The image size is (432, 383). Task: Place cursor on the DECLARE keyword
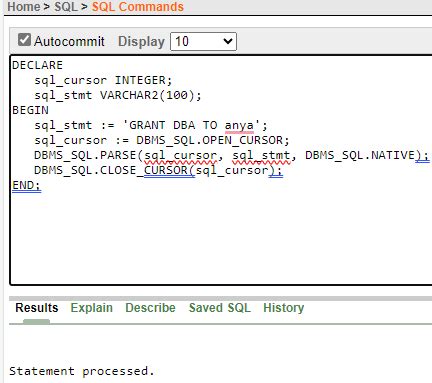tap(37, 65)
